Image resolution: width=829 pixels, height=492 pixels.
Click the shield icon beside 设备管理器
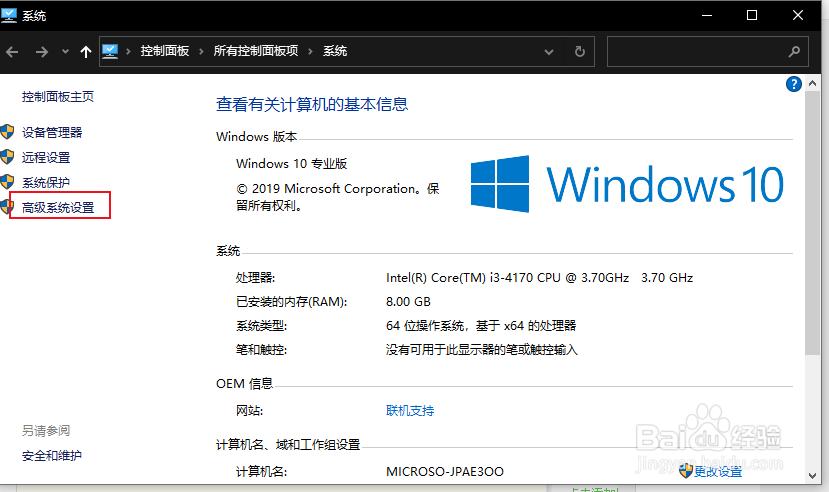click(x=7, y=132)
